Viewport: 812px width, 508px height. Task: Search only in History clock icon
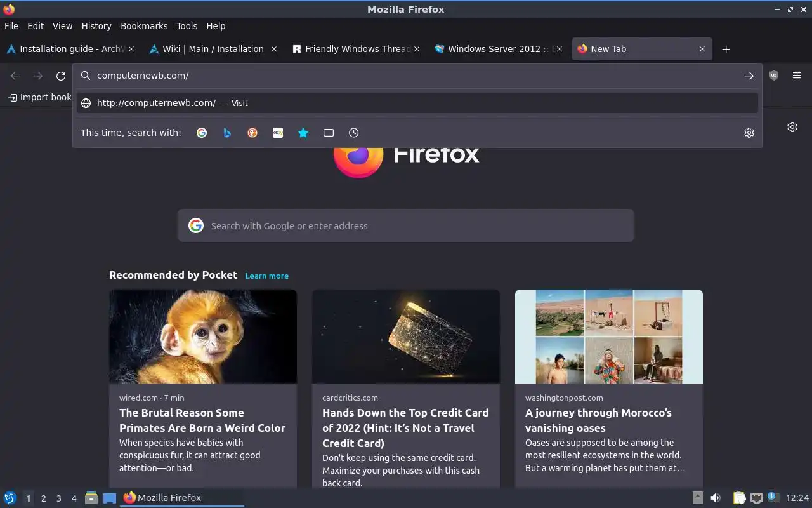354,133
